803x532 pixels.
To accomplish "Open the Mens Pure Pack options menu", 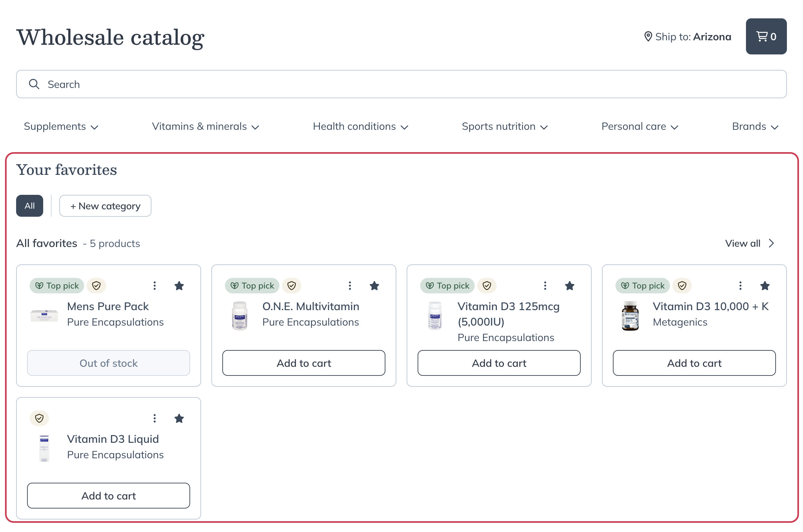I will tap(154, 286).
